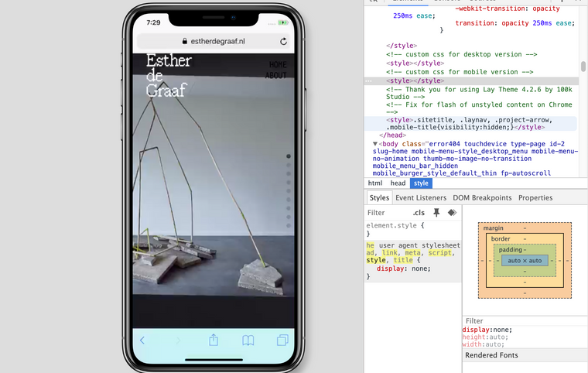588x373 pixels.
Task: Select the Properties tab
Action: coord(535,198)
